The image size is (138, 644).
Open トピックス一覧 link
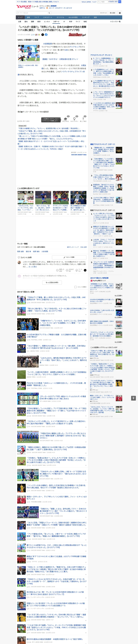tap(115, 22)
